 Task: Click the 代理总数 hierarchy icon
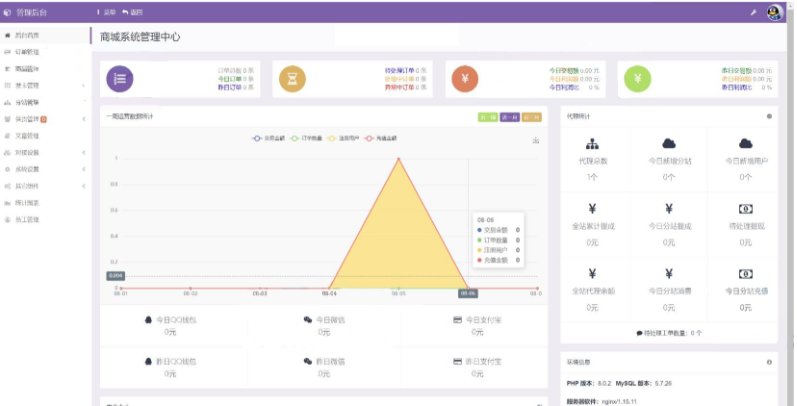(x=592, y=144)
